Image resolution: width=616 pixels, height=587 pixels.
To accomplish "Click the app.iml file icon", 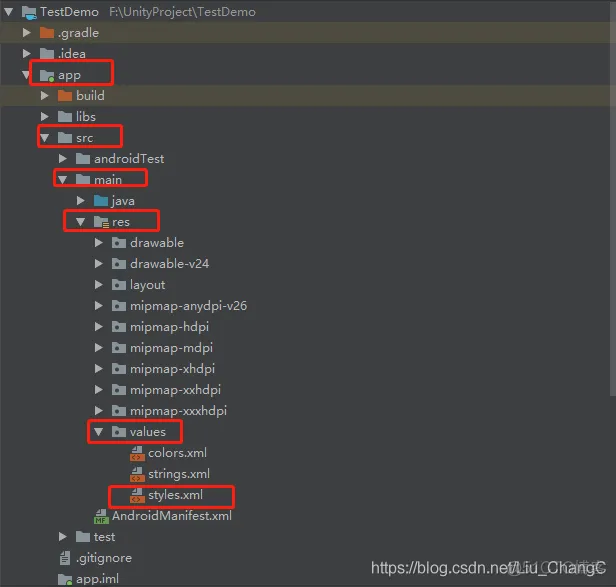I will [65, 579].
